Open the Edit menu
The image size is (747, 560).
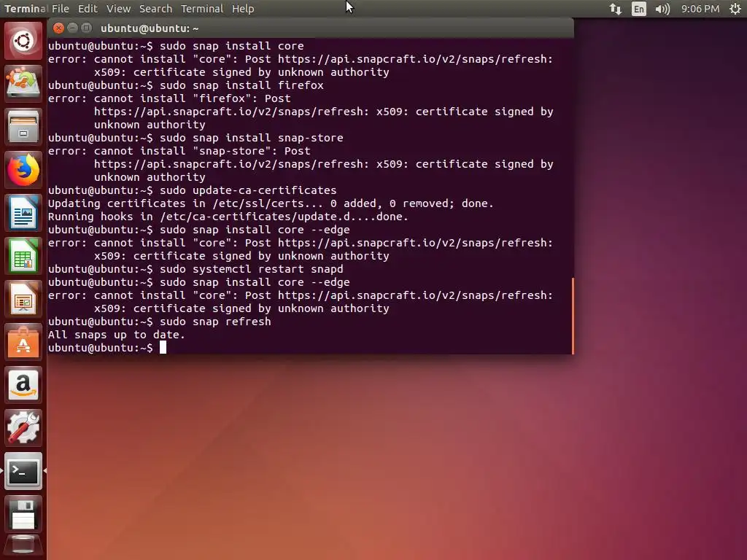click(88, 9)
